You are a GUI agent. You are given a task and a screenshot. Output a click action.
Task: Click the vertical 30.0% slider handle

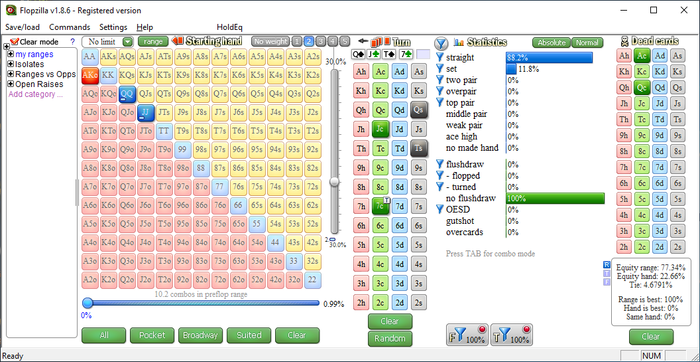[334, 181]
